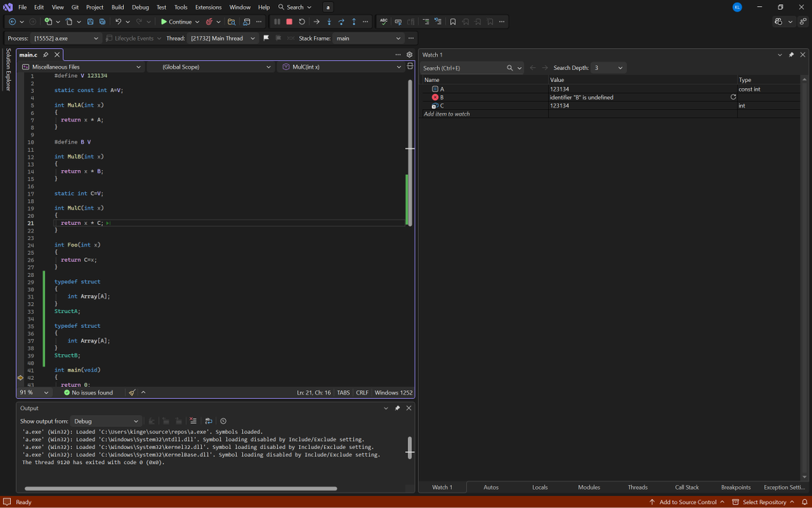Switch to the Autos tab
Viewport: 812px width, 508px height.
[x=491, y=487]
